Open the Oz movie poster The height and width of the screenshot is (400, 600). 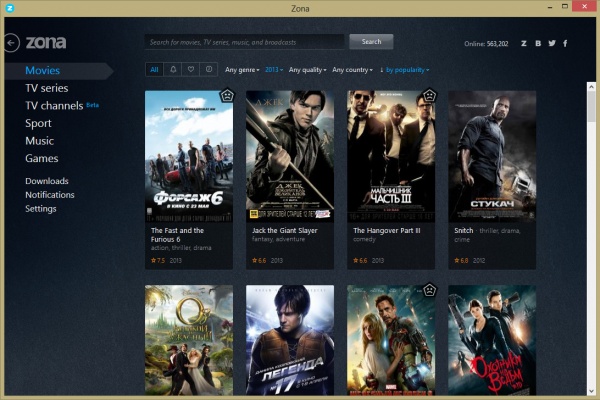click(x=189, y=340)
